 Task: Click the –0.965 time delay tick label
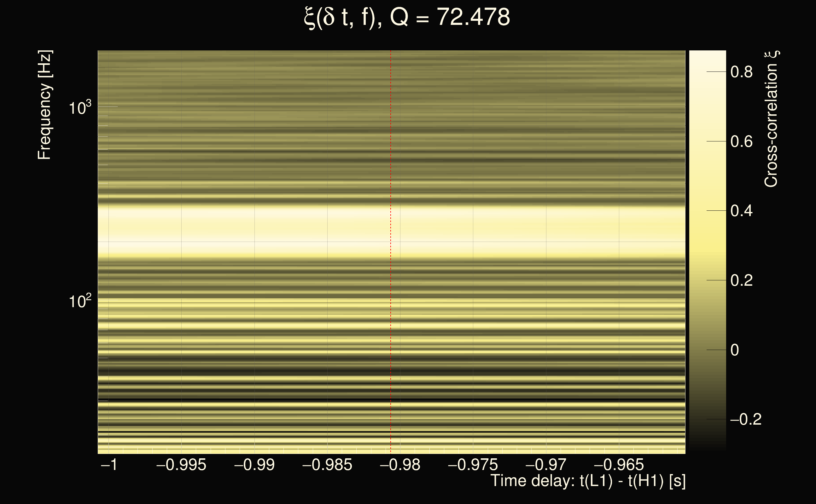tap(619, 465)
